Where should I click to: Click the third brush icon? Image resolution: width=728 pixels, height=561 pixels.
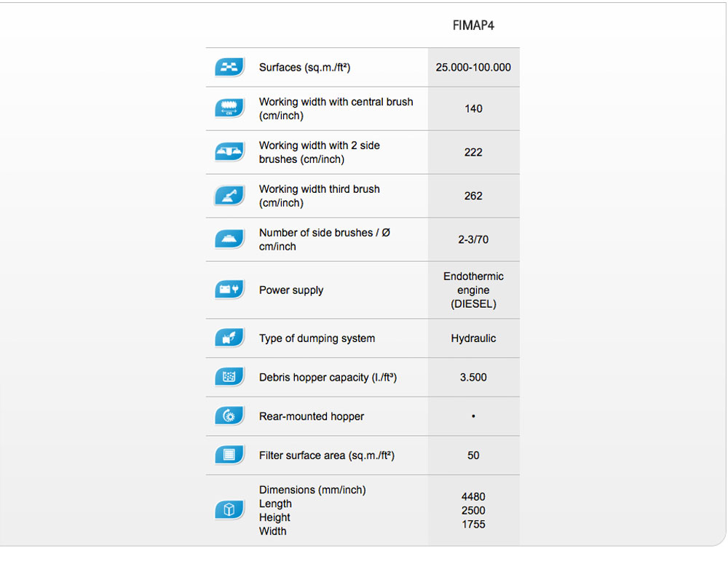pos(229,196)
